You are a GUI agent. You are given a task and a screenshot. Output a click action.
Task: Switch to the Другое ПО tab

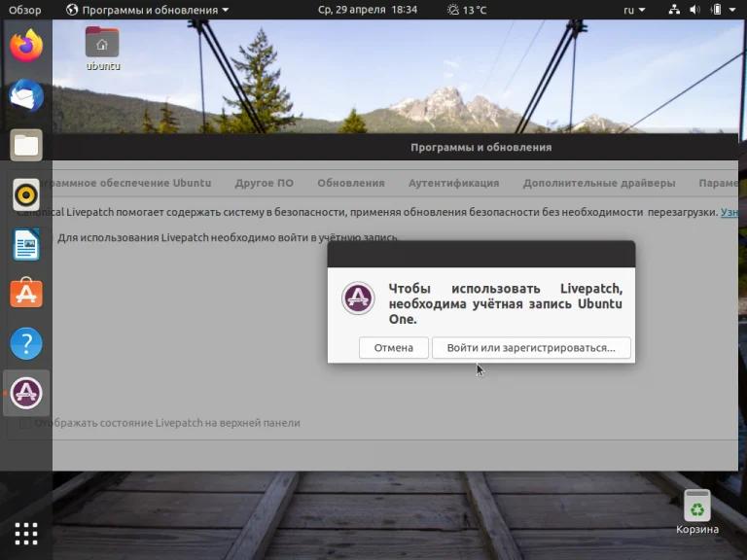point(264,183)
